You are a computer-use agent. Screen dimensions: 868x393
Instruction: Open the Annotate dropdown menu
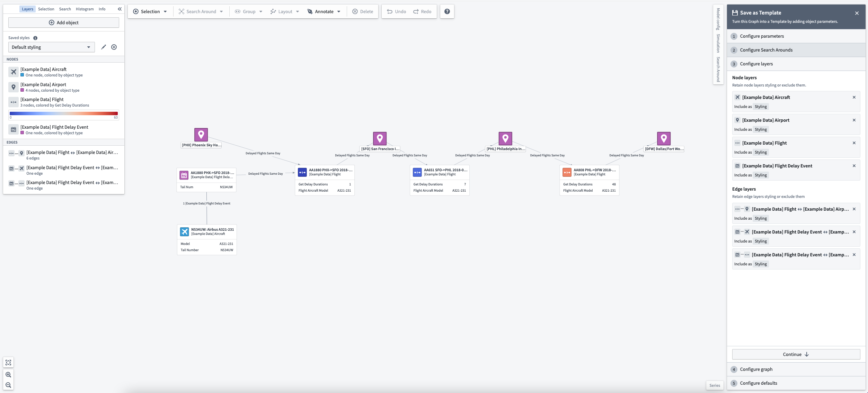(x=324, y=11)
